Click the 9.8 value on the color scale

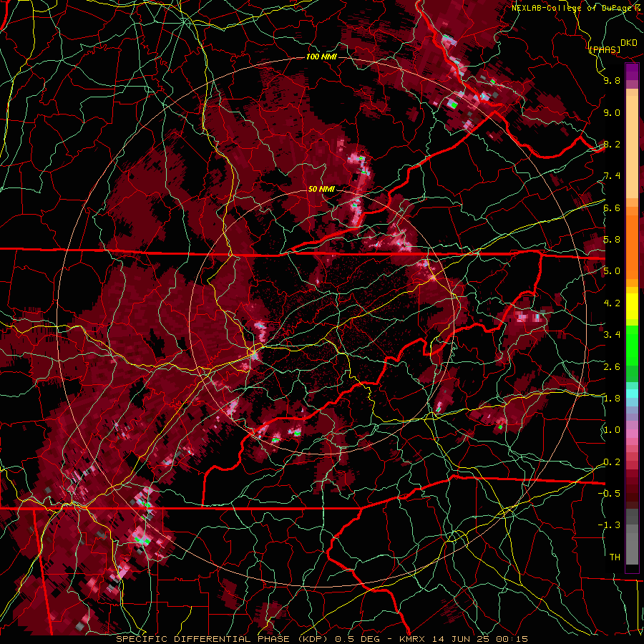click(612, 80)
